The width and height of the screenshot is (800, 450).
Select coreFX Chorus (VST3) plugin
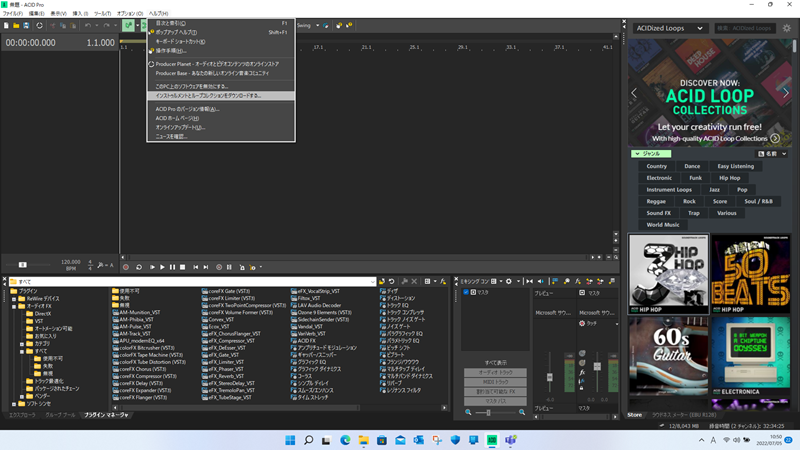(143, 369)
